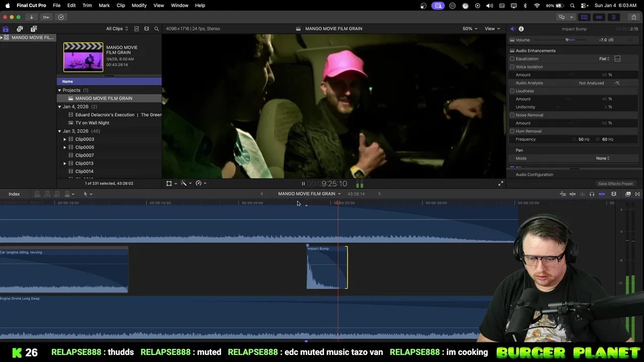This screenshot has height=362, width=644.
Task: Click the Audio Analysis magic wand
Action: click(617, 83)
